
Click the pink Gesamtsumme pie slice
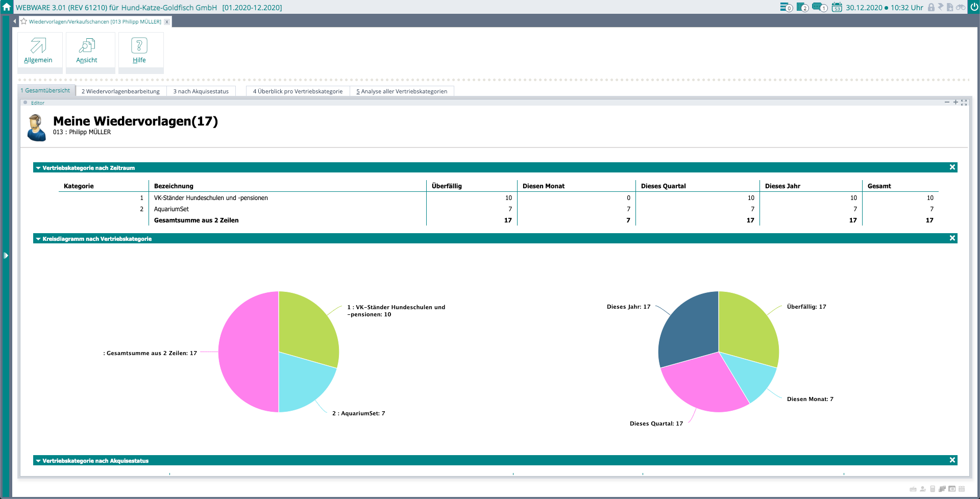pos(248,352)
